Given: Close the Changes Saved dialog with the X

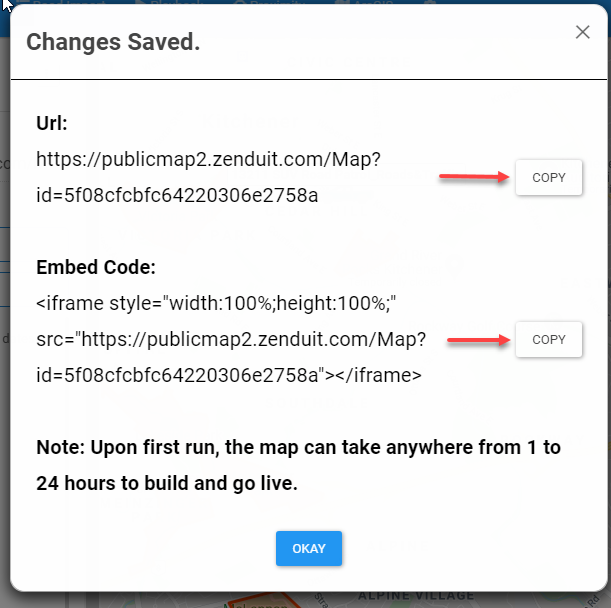Looking at the screenshot, I should (583, 32).
